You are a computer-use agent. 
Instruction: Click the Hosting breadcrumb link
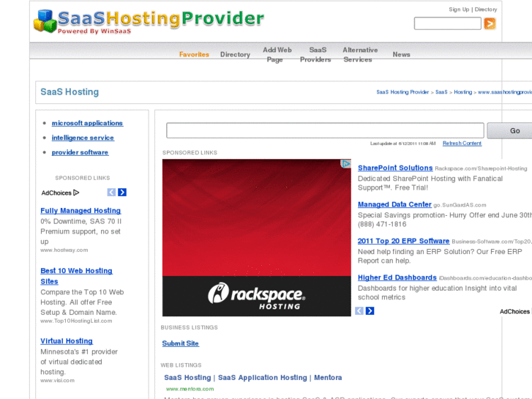click(x=462, y=92)
